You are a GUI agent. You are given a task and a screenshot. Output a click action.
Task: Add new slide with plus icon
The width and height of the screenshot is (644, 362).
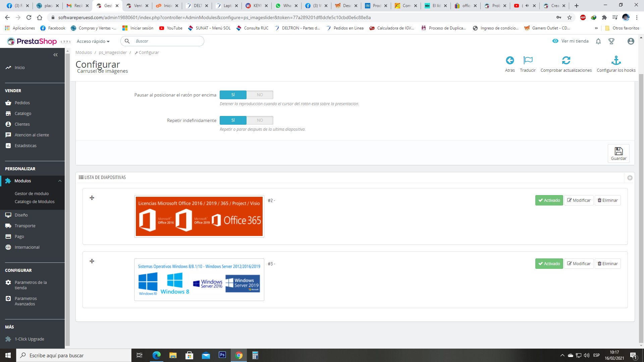630,178
